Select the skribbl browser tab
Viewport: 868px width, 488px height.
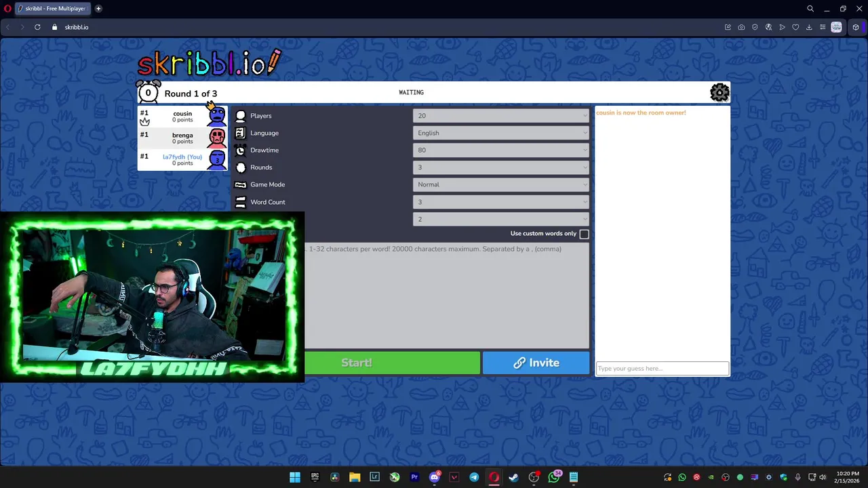click(52, 9)
